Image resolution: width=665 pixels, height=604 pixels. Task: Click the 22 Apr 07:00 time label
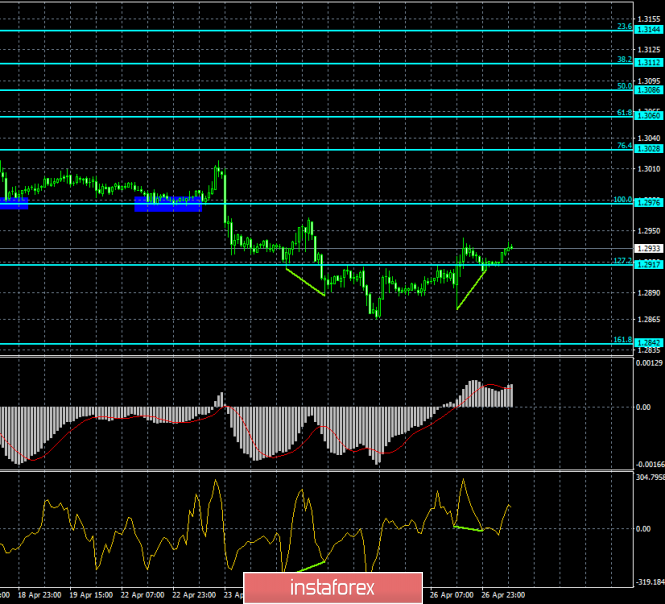142,595
